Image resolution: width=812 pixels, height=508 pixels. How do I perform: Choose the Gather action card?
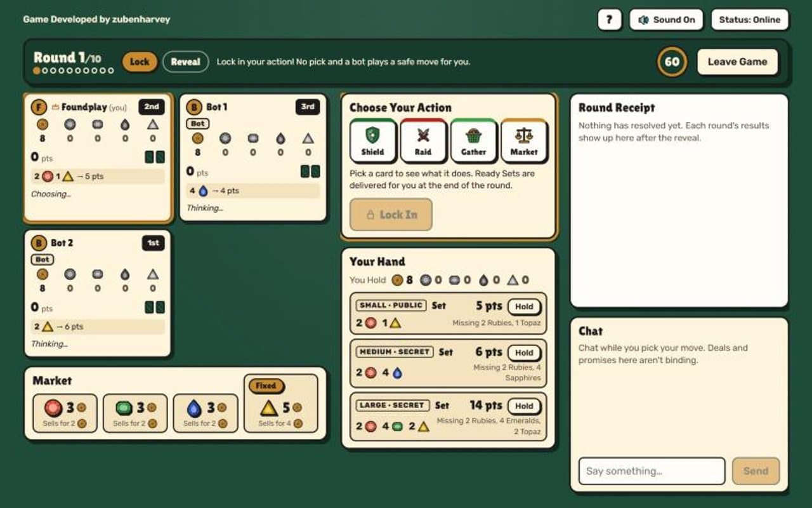tap(473, 140)
